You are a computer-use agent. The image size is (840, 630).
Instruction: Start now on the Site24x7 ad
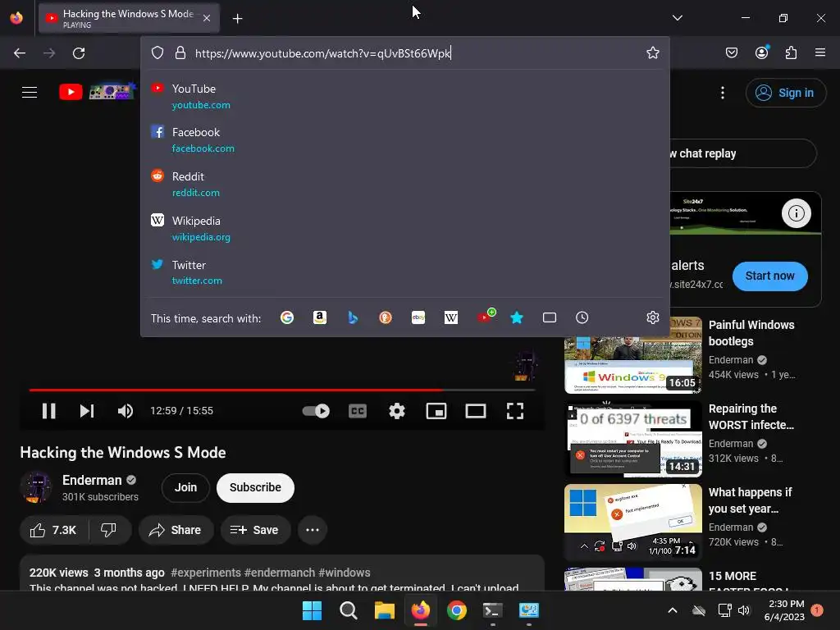[x=769, y=276]
